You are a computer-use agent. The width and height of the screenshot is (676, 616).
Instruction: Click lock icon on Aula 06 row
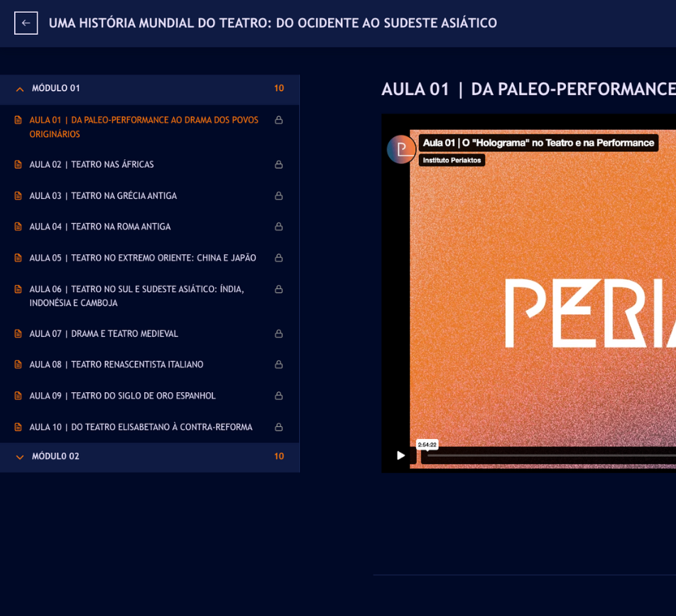(x=279, y=289)
